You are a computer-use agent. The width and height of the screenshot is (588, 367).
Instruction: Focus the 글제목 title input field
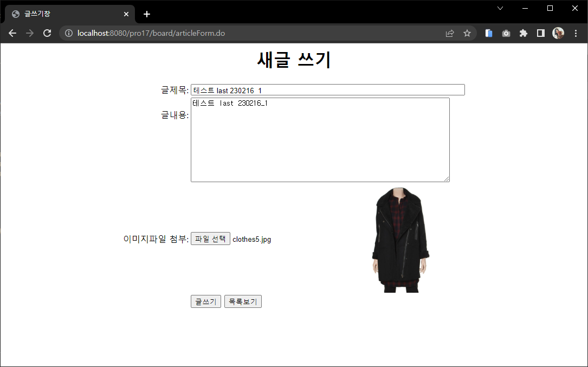click(328, 89)
